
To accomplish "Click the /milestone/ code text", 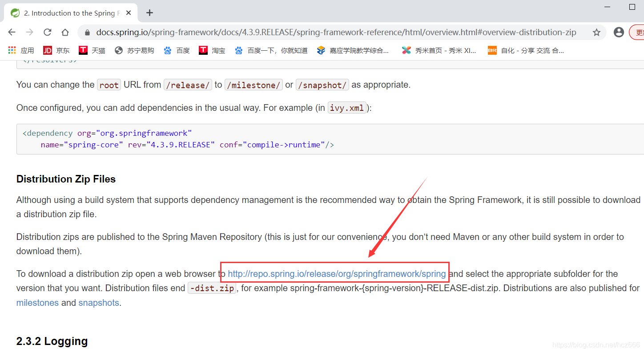I will click(254, 85).
